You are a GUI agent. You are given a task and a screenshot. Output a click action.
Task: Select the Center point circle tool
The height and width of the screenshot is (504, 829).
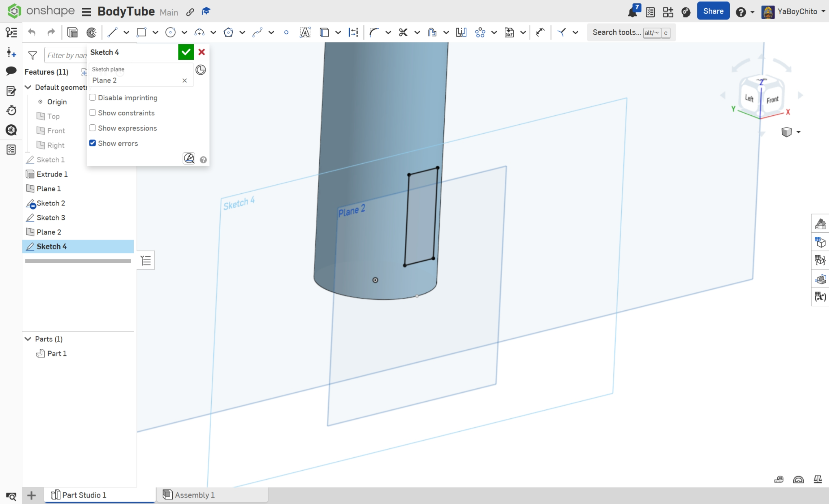point(171,32)
